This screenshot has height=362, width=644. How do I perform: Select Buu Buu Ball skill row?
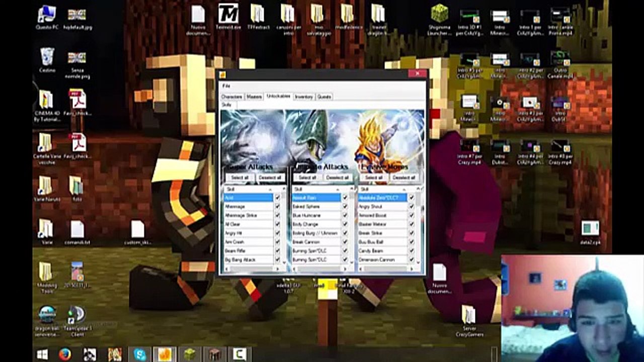click(x=382, y=242)
